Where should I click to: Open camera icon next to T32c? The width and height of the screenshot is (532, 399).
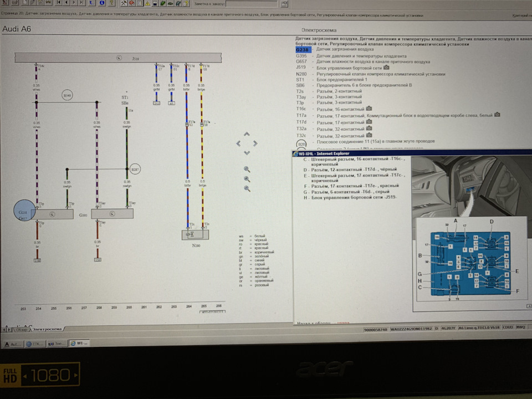coord(369,135)
